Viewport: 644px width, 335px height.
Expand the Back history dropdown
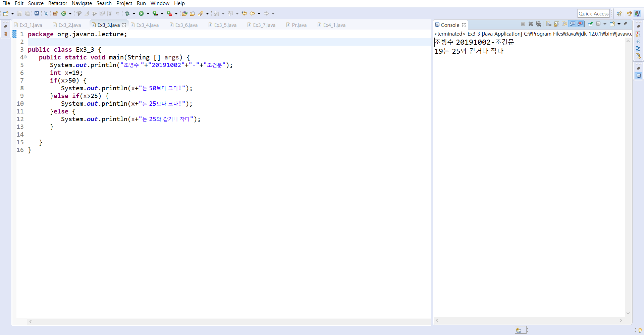click(x=259, y=13)
